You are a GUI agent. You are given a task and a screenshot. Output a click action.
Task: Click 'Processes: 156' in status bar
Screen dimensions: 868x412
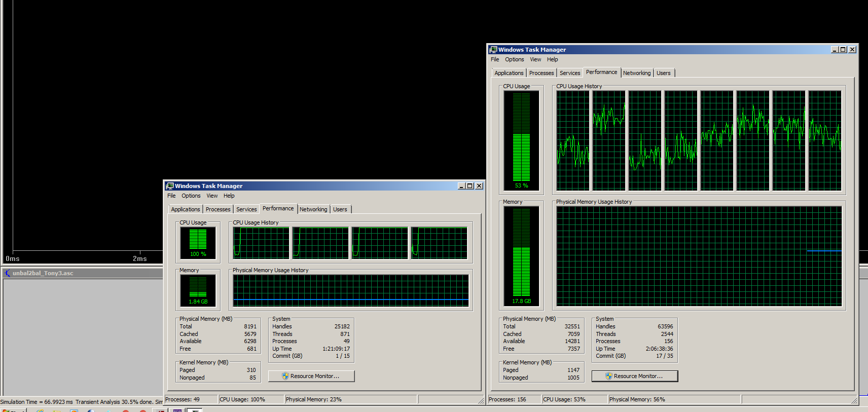(x=508, y=399)
